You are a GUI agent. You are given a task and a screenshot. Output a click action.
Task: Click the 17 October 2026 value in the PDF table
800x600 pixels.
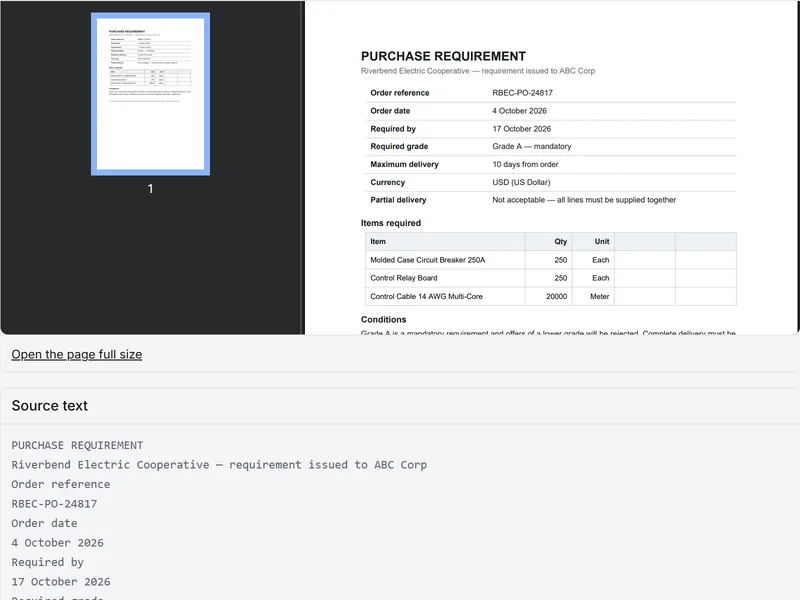(521, 129)
